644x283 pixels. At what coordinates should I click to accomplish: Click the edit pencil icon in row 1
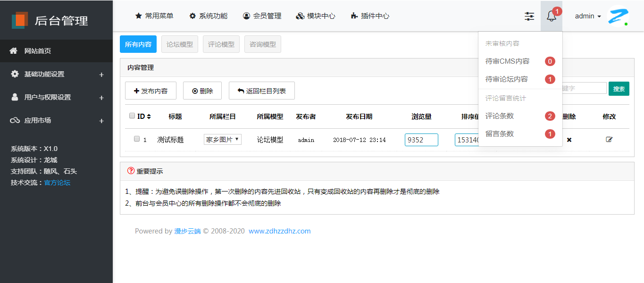(x=609, y=140)
